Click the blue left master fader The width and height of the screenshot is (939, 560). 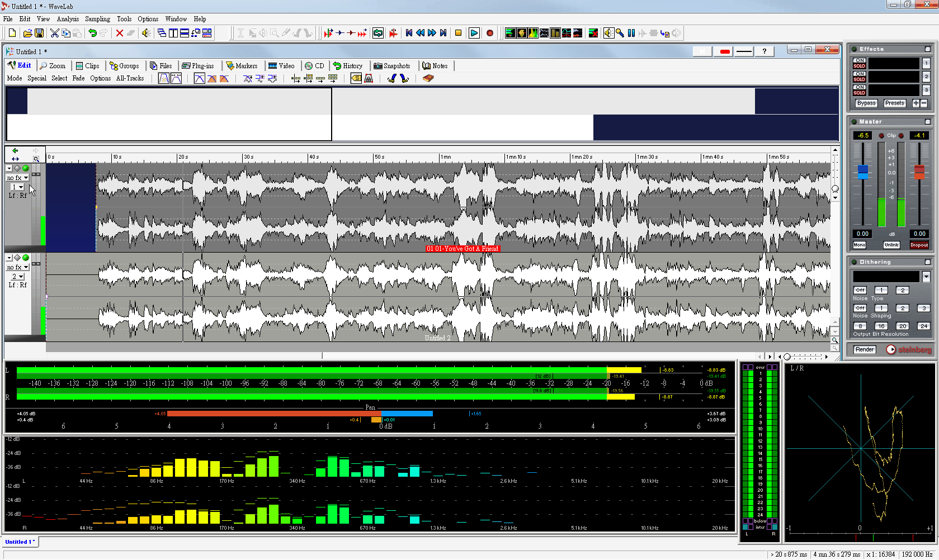point(862,172)
